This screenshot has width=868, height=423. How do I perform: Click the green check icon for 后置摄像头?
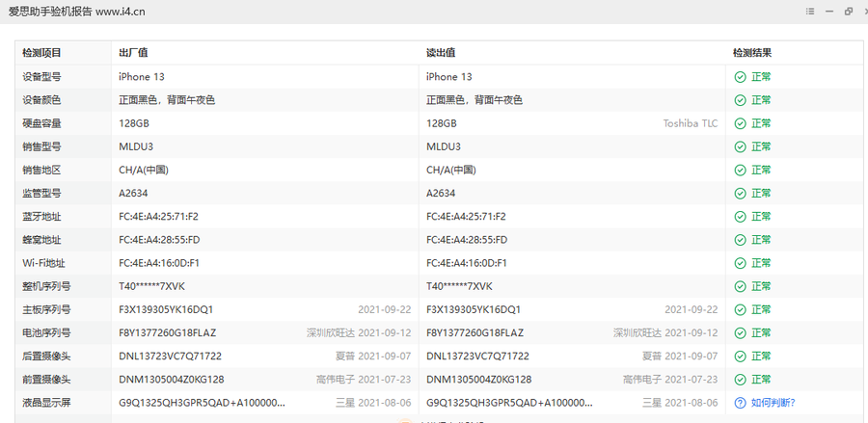(740, 357)
